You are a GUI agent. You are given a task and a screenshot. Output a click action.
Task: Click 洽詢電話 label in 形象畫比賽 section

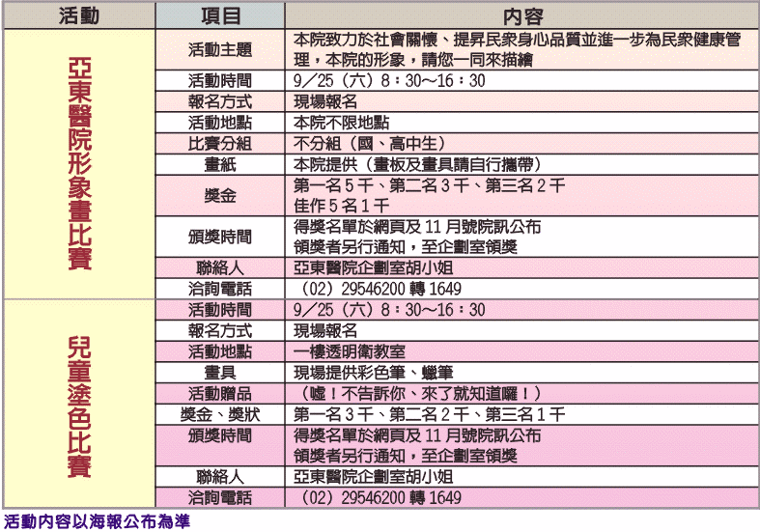tap(220, 289)
